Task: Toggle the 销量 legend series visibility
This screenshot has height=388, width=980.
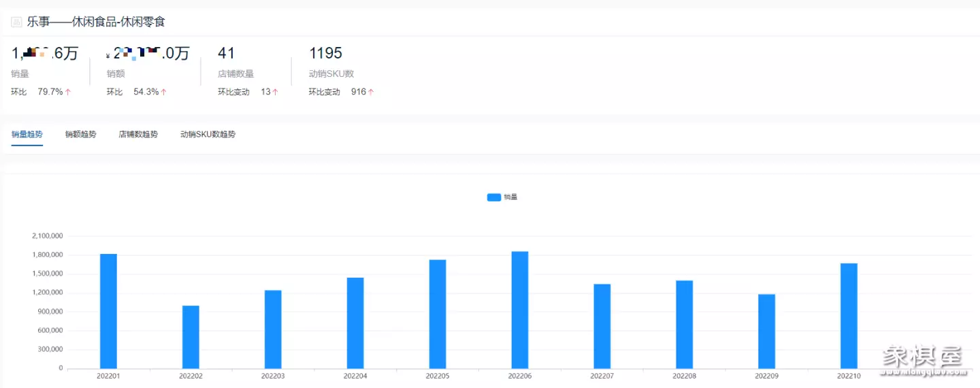Action: [510, 197]
